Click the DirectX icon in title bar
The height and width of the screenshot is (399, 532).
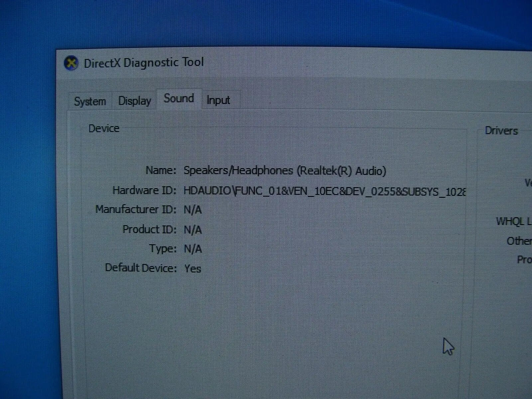coord(71,63)
